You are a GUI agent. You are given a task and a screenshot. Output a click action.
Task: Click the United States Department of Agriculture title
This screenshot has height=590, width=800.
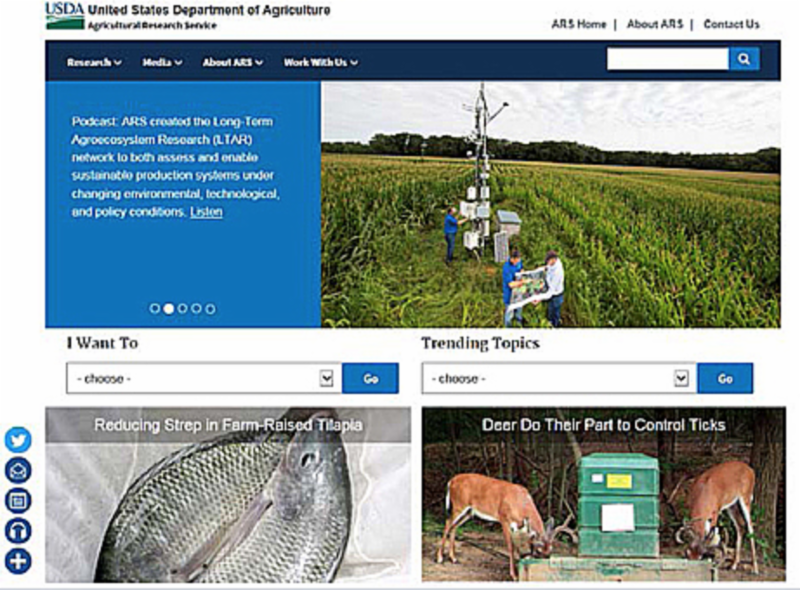coord(209,10)
